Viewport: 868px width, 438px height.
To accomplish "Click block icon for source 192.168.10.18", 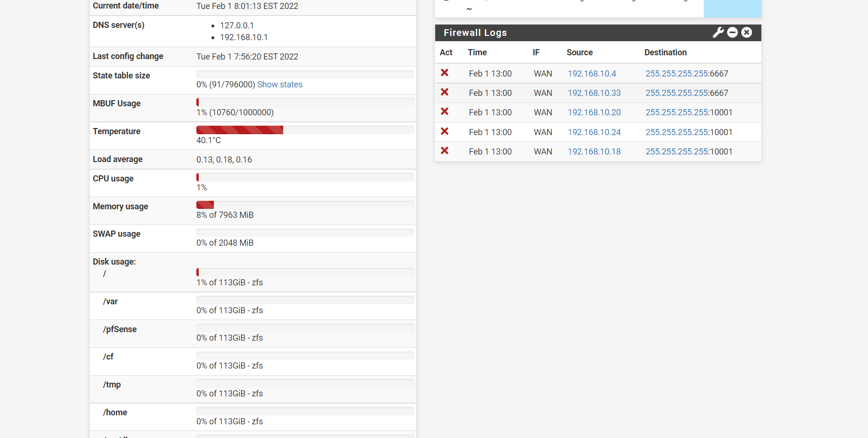I will (445, 151).
